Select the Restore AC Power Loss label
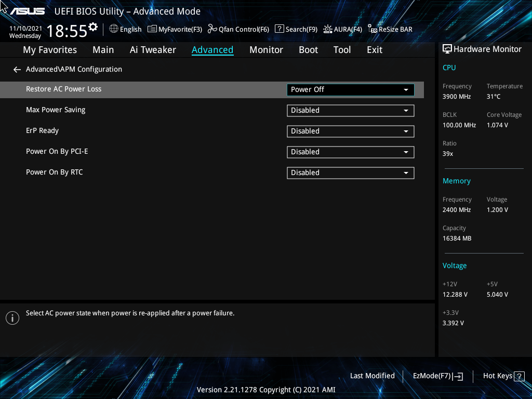532x399 pixels. point(64,89)
